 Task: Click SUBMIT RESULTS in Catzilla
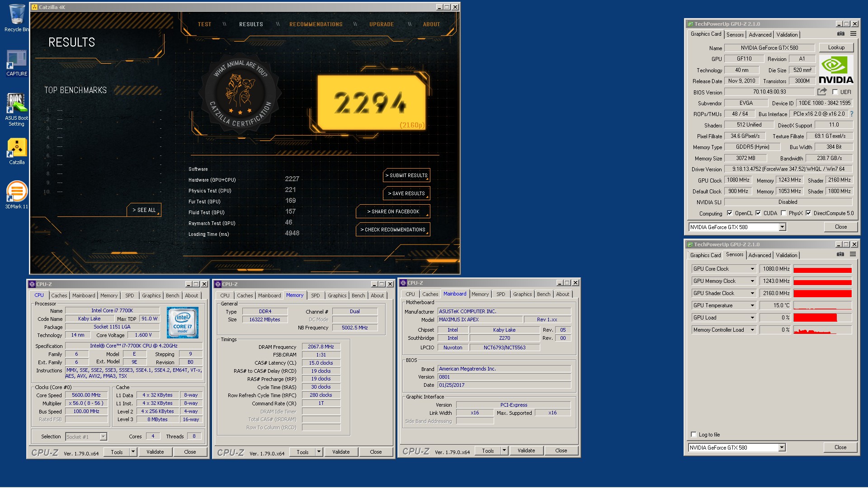[406, 175]
